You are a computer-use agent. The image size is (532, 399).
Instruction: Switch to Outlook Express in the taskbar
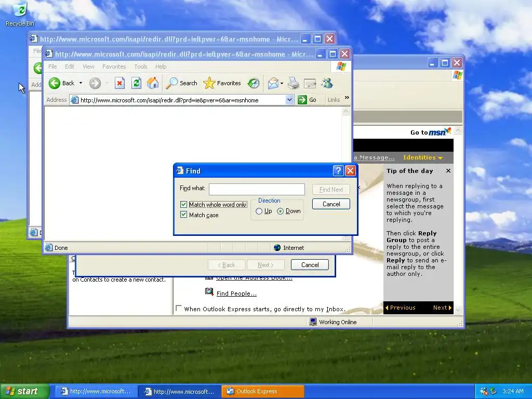[x=263, y=391]
